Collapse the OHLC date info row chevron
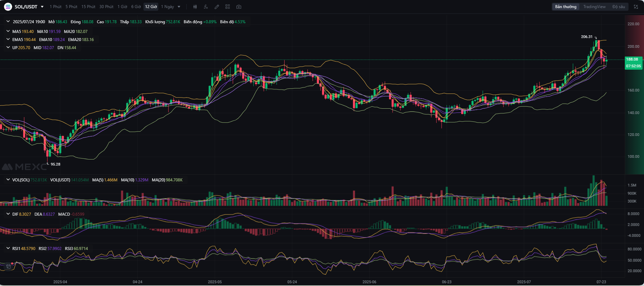Image resolution: width=644 pixels, height=286 pixels. click(8, 22)
